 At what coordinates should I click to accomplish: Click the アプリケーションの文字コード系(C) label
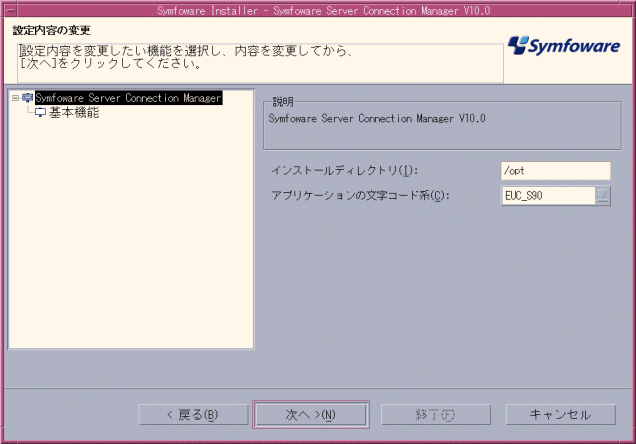pos(361,196)
